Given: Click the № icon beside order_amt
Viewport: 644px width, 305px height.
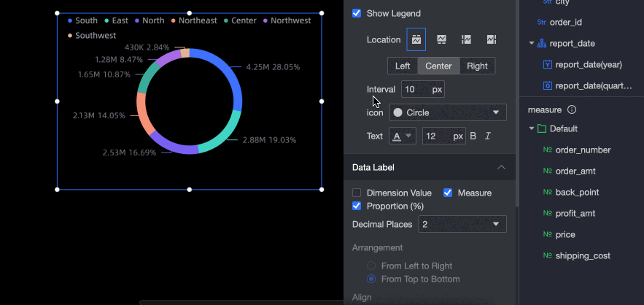Looking at the screenshot, I should tap(548, 171).
